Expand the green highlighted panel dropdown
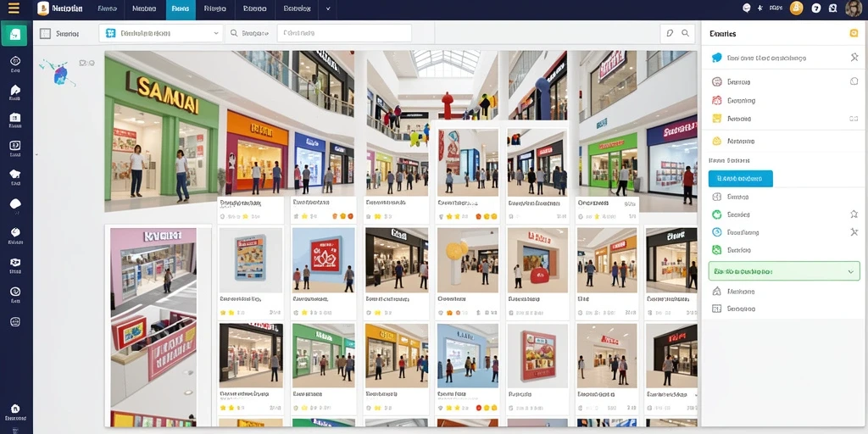Screen dimensions: 868x434 point(784,271)
